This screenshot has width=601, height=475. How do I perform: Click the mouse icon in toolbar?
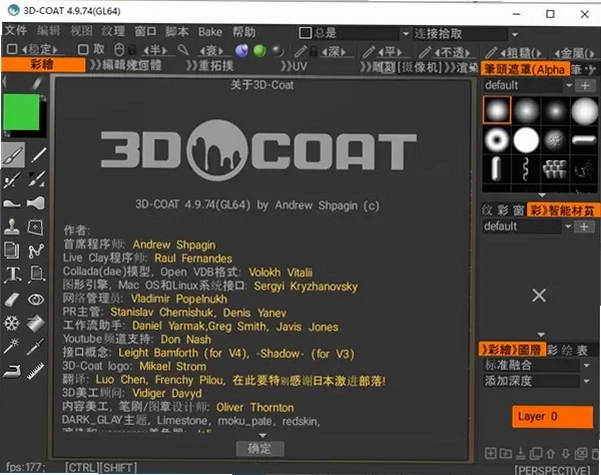119,49
